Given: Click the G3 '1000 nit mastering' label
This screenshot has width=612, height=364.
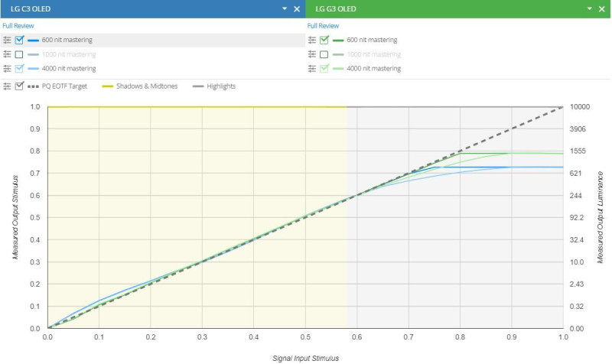Looking at the screenshot, I should pos(373,54).
